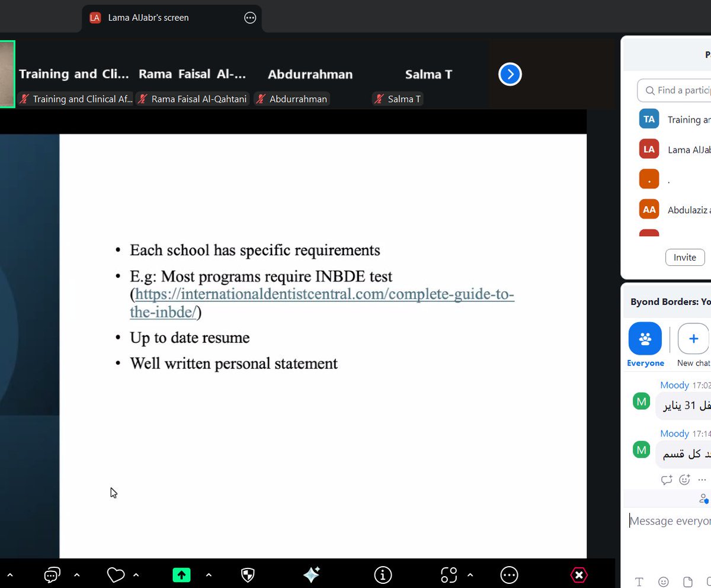Click the orange dot-named participant avatar
Image resolution: width=711 pixels, height=588 pixels.
[649, 179]
